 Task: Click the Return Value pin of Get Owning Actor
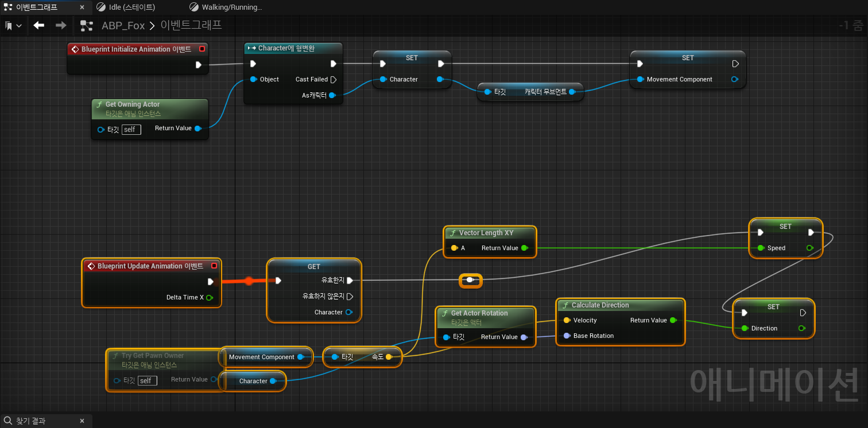[x=198, y=129]
